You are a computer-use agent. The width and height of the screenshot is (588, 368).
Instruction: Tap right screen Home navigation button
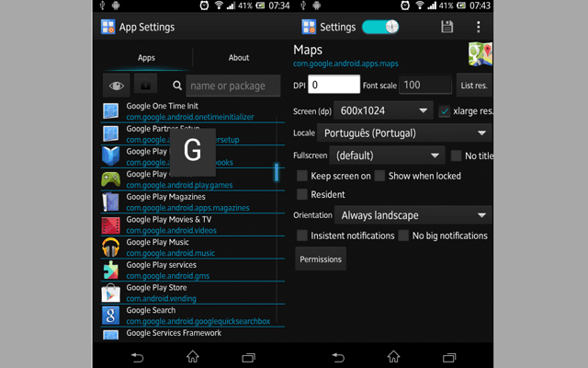393,356
